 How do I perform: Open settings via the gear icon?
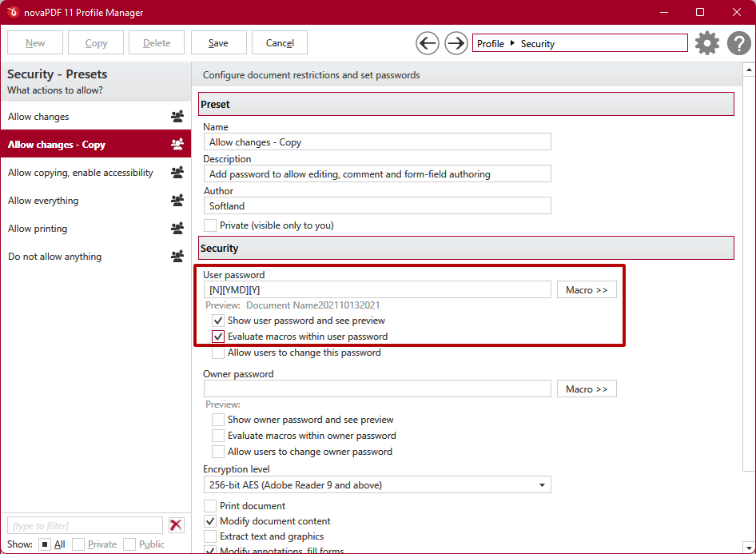click(706, 43)
